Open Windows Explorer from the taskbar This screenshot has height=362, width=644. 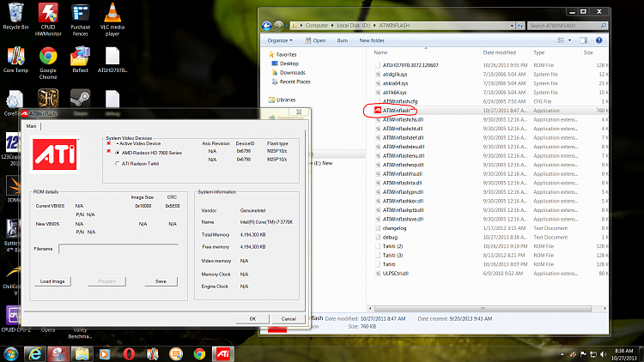pos(82,353)
